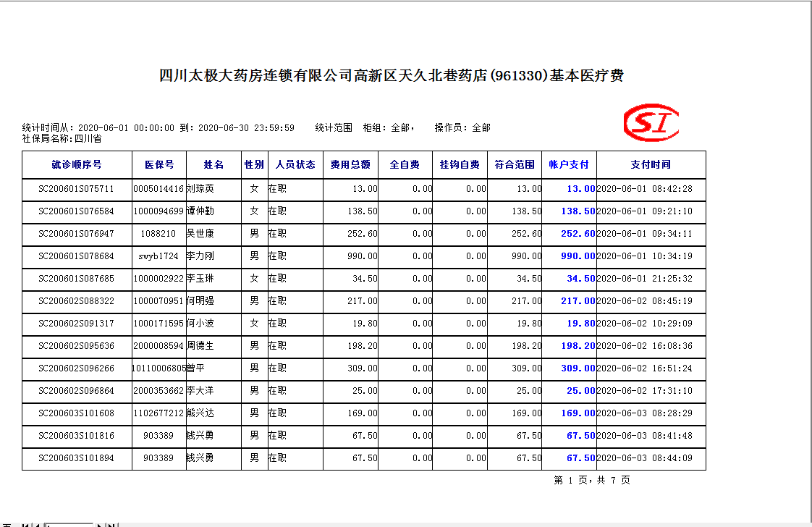Click the name 曾平
812x527 pixels.
click(x=195, y=368)
